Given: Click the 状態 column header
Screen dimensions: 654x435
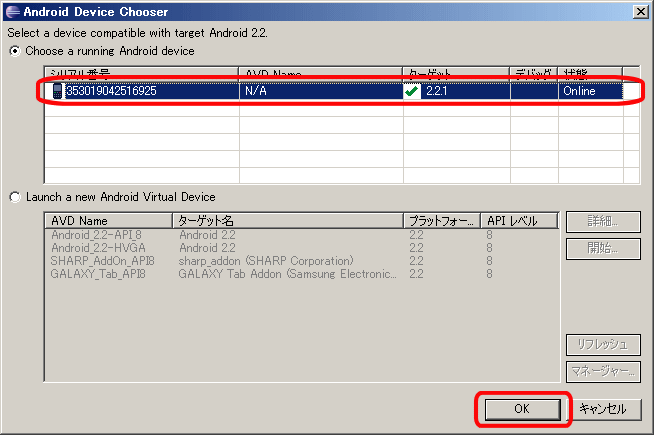Looking at the screenshot, I should pos(590,74).
